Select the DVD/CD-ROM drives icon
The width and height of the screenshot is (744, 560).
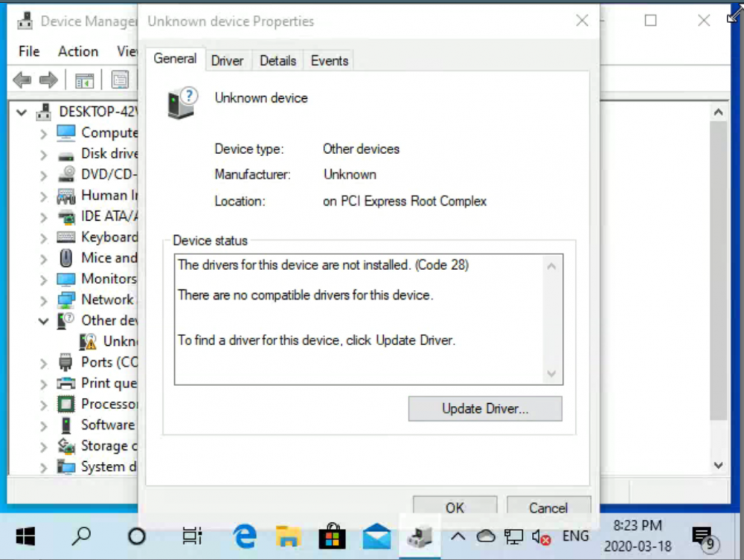[66, 174]
